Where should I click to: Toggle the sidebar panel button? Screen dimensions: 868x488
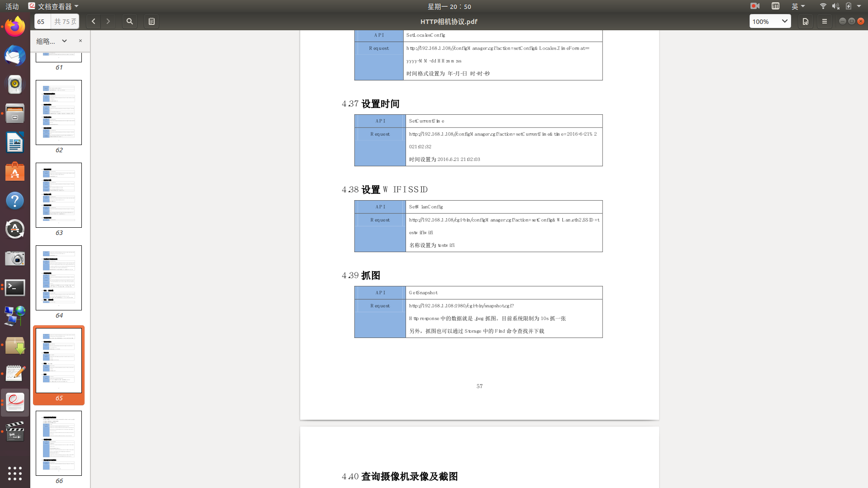coord(151,21)
